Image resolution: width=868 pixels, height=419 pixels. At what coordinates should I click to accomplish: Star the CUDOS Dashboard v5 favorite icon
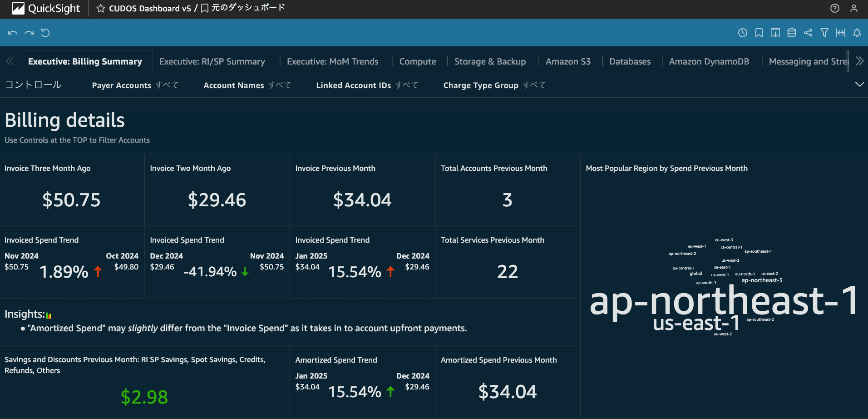click(101, 9)
